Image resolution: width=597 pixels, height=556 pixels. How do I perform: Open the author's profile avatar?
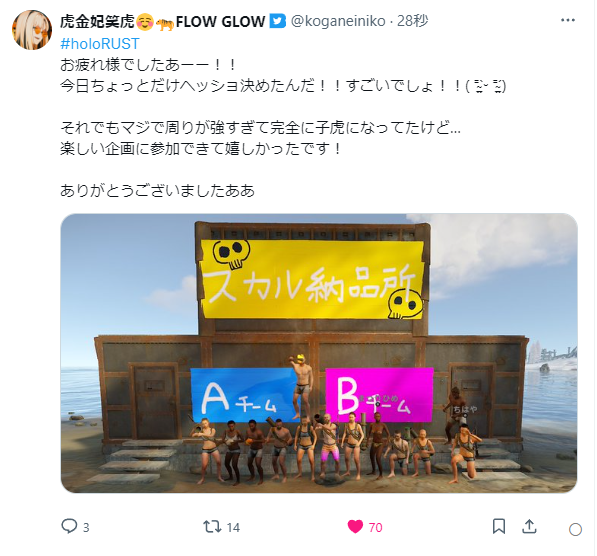pos(32,30)
